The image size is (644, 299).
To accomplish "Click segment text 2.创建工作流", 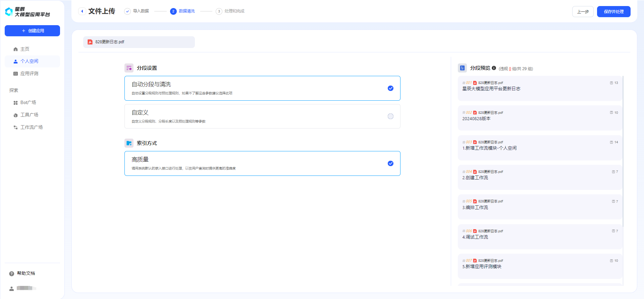I will pos(475,178).
